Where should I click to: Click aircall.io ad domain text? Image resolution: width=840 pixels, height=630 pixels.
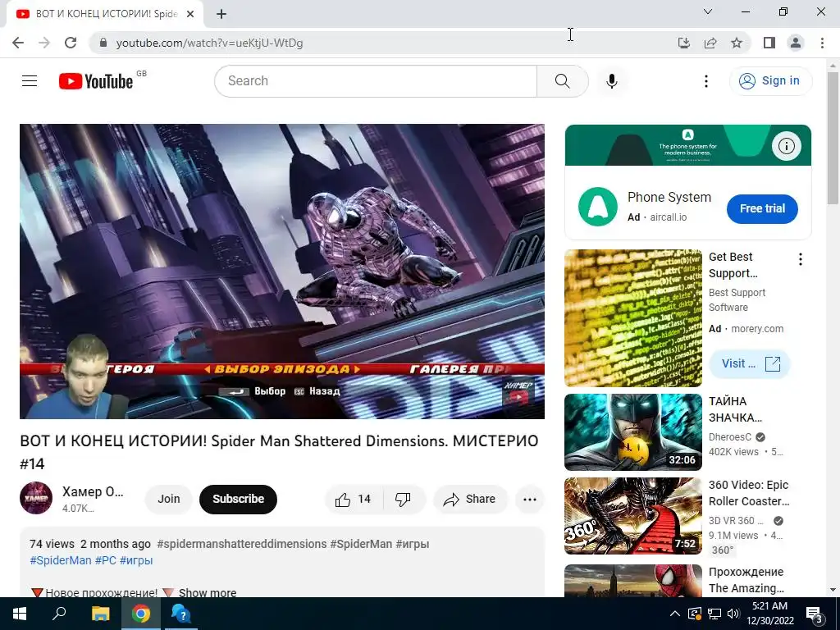pos(668,217)
